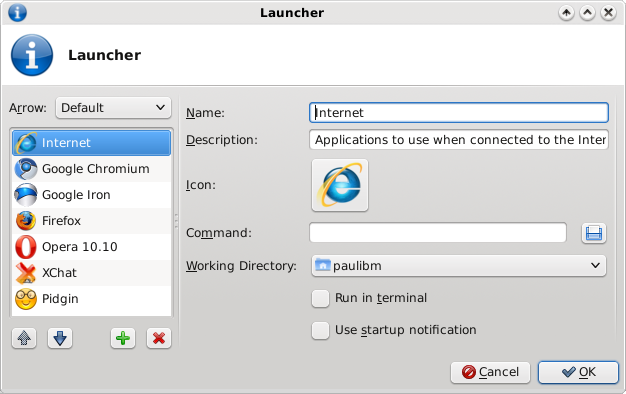Click the pane splitter handle
Screen dimensions: 626x394
[176, 221]
